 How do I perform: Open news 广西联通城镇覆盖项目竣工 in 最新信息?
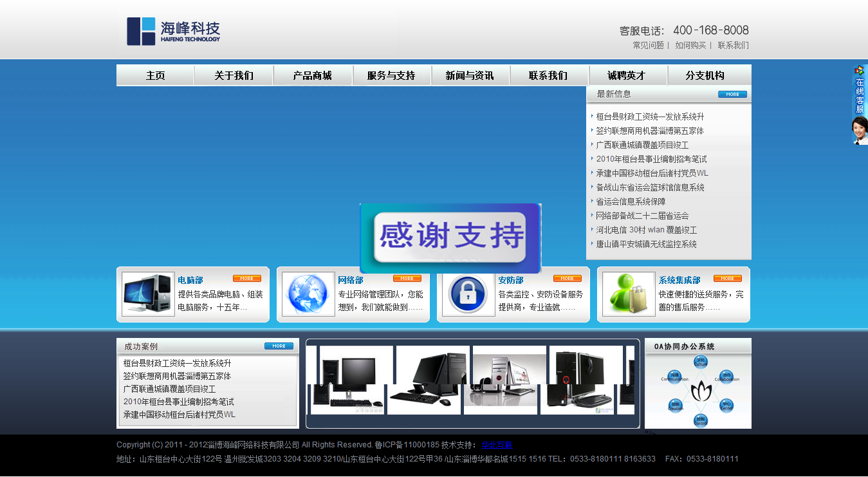642,145
